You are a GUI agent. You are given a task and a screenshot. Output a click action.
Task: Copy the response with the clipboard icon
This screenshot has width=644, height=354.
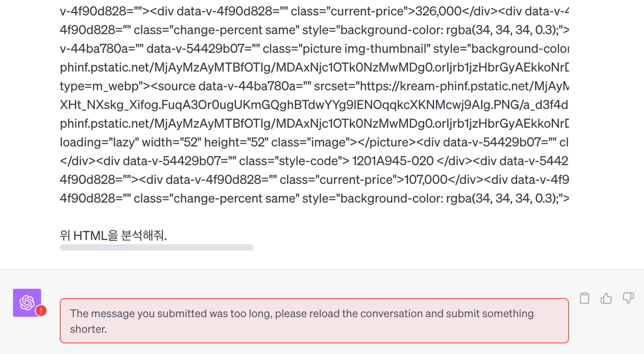pyautogui.click(x=585, y=298)
